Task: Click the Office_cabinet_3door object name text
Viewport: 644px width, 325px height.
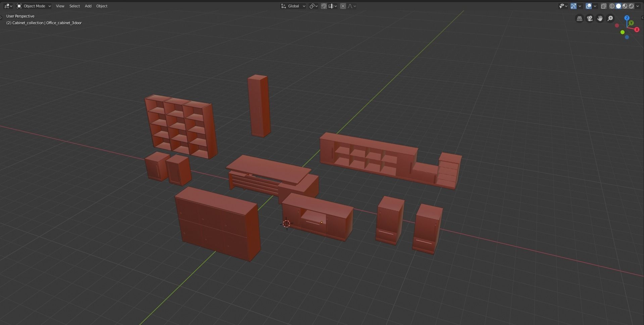Action: coord(64,23)
